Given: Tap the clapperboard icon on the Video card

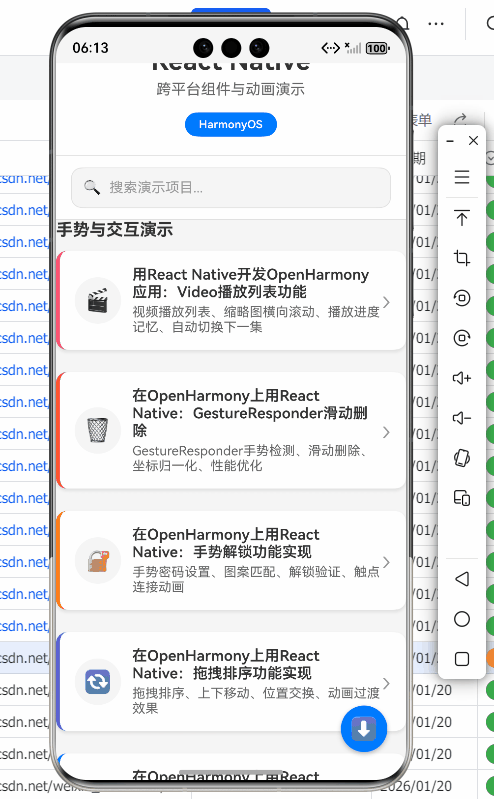Looking at the screenshot, I should click(98, 301).
